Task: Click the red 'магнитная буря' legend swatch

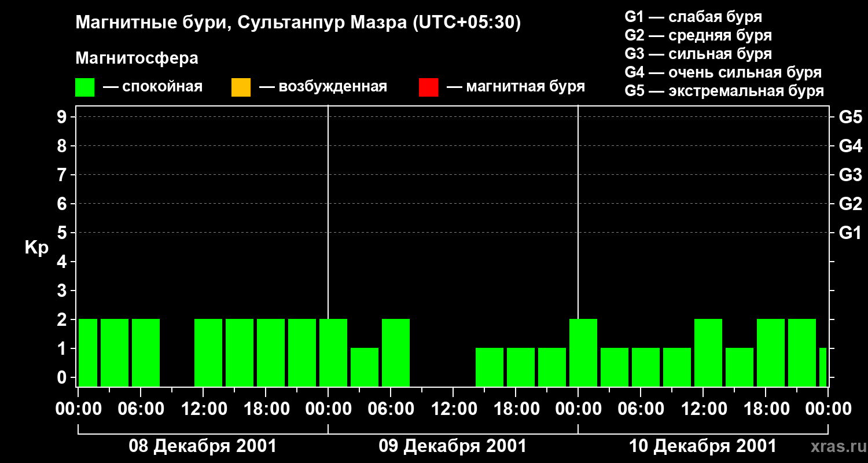Action: (x=428, y=87)
